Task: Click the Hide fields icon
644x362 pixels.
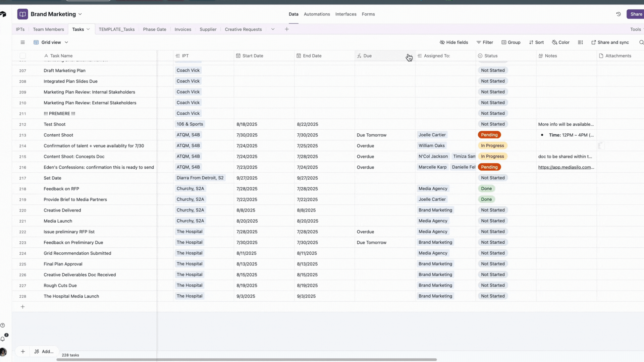Action: click(x=442, y=42)
